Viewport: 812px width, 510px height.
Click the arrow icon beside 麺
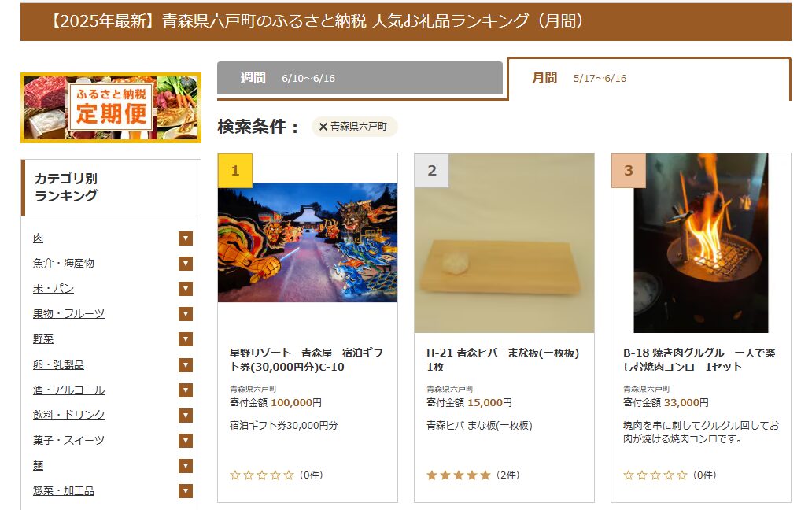pyautogui.click(x=186, y=466)
